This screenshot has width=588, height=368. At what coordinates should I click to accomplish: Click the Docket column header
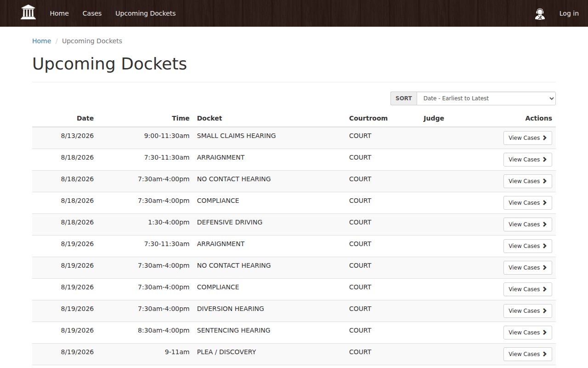pyautogui.click(x=209, y=118)
